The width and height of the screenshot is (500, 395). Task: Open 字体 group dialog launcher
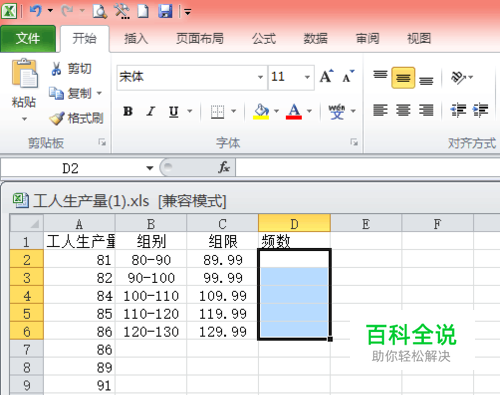point(354,142)
